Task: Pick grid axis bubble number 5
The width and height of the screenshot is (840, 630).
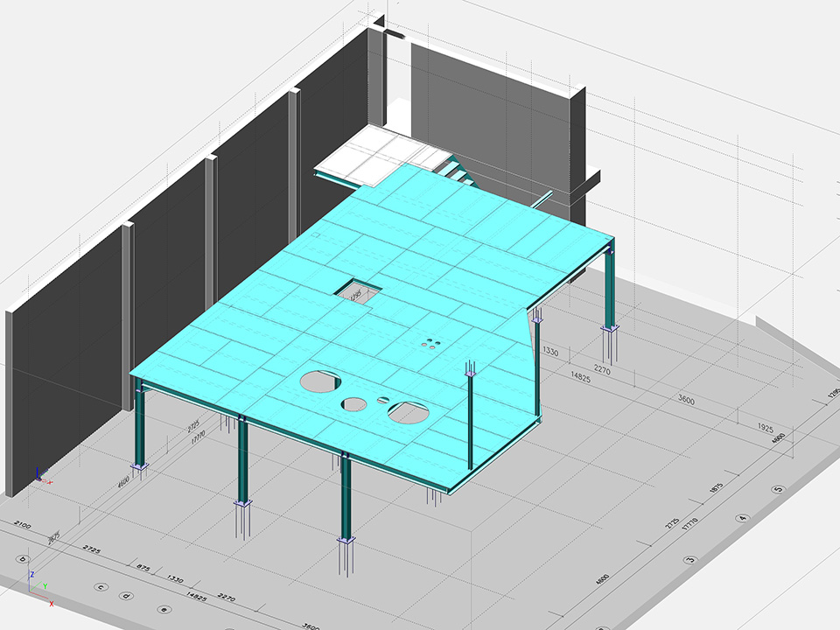Action: [775, 488]
